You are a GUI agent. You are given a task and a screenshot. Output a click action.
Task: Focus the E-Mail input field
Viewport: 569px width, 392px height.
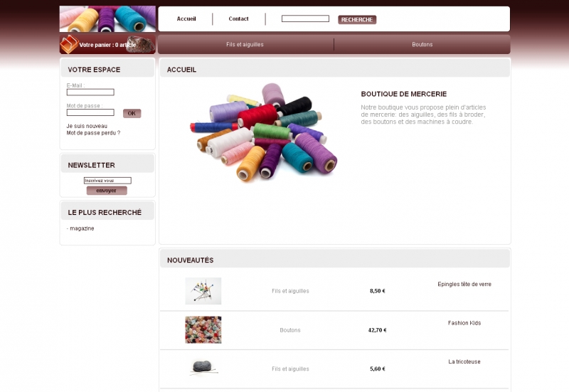tap(90, 92)
